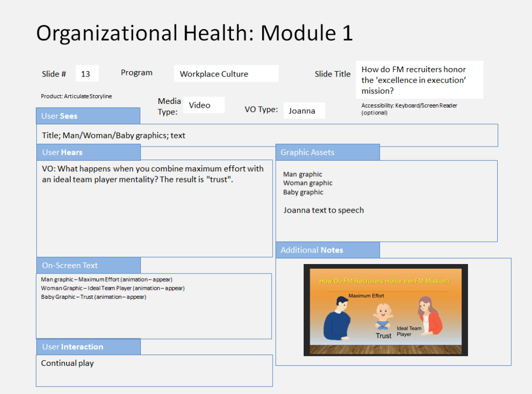The image size is (532, 394).
Task: Select the User Hears header tab
Action: tap(88, 152)
